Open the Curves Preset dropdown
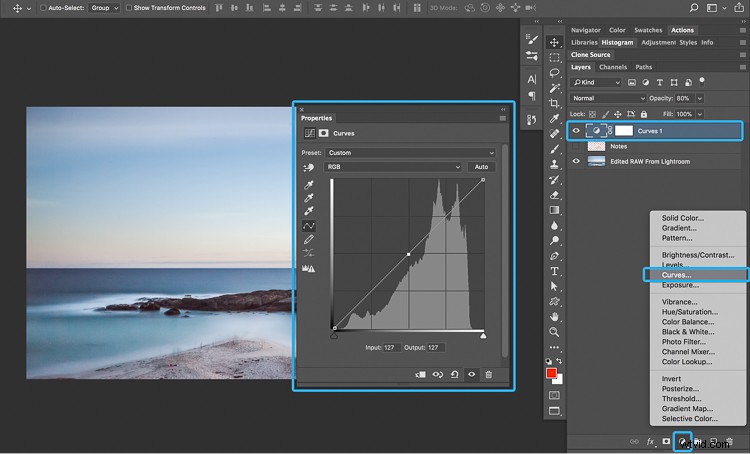Screen dimensions: 750x454 pyautogui.click(x=410, y=153)
